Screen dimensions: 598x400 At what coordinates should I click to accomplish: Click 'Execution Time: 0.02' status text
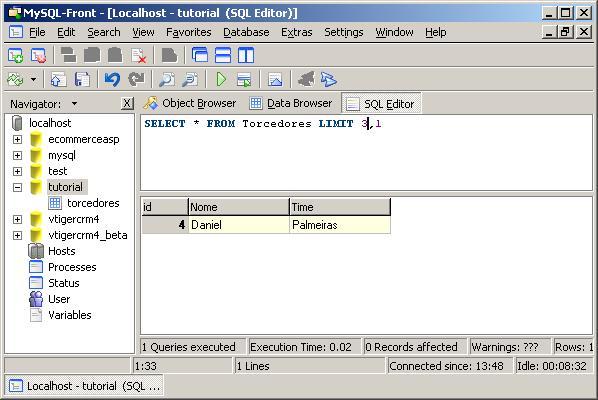coord(301,347)
